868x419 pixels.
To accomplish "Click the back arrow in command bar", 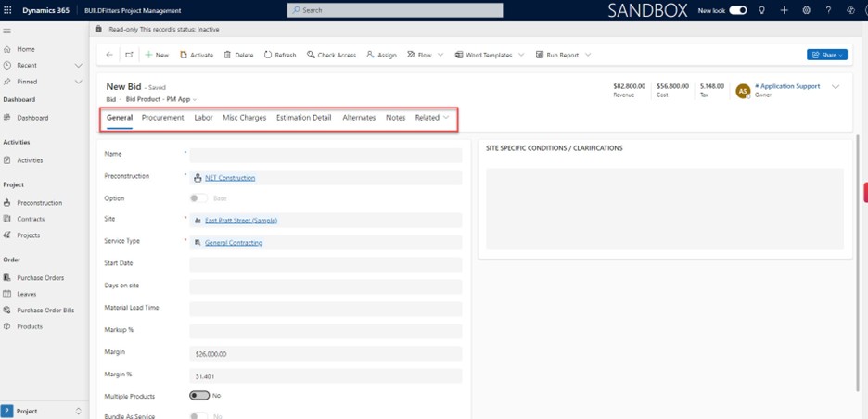I will click(x=109, y=55).
